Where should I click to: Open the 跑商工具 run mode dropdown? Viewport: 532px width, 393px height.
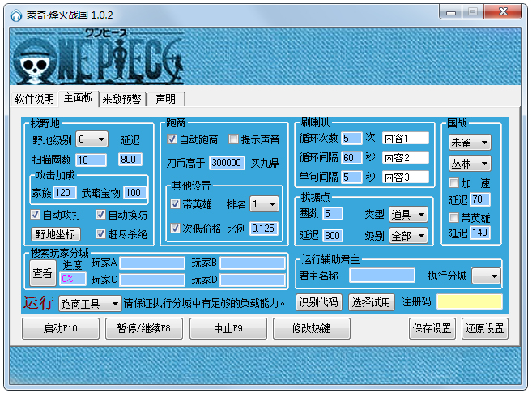(90, 303)
